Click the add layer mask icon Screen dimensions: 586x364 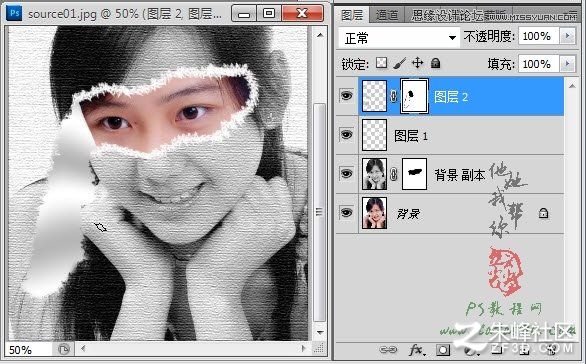(x=443, y=350)
